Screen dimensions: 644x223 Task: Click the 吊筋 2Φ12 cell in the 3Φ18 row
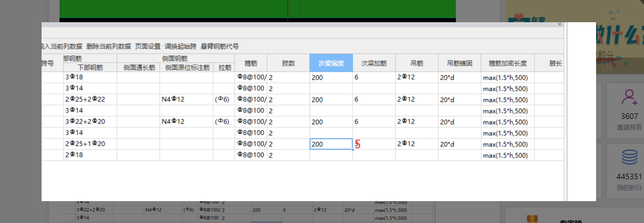417,77
